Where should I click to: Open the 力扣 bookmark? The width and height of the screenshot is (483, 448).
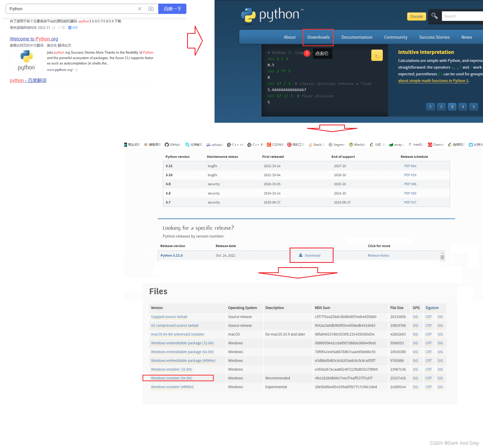pyautogui.click(x=378, y=145)
